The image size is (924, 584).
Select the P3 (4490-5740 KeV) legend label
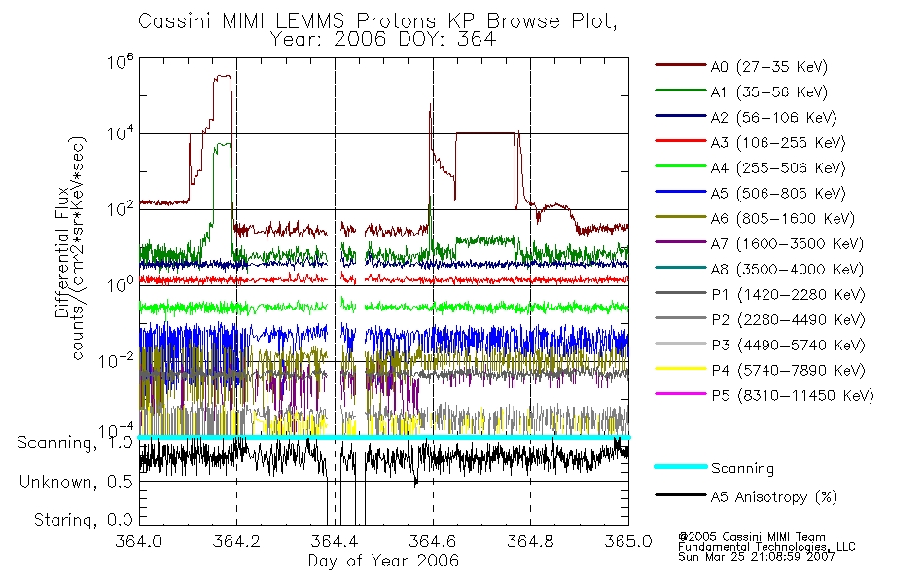(789, 346)
